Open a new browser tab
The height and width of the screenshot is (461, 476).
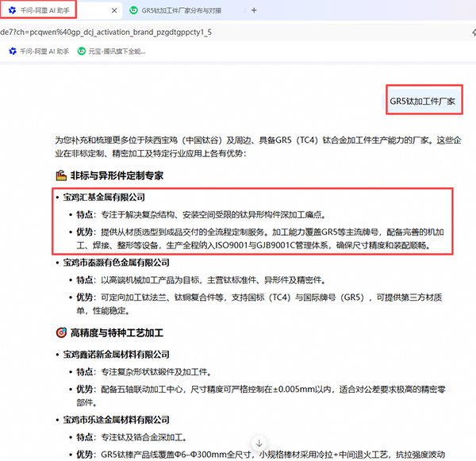[x=254, y=10]
